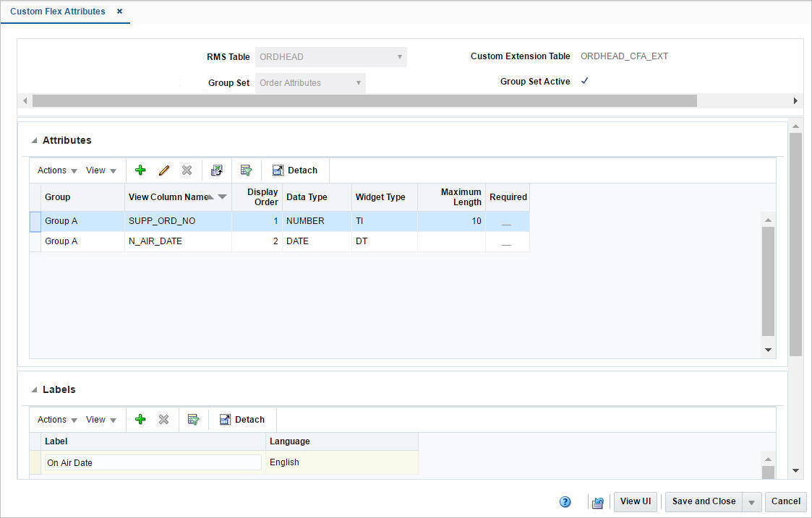Add a new attribute with the green plus icon

coord(140,170)
